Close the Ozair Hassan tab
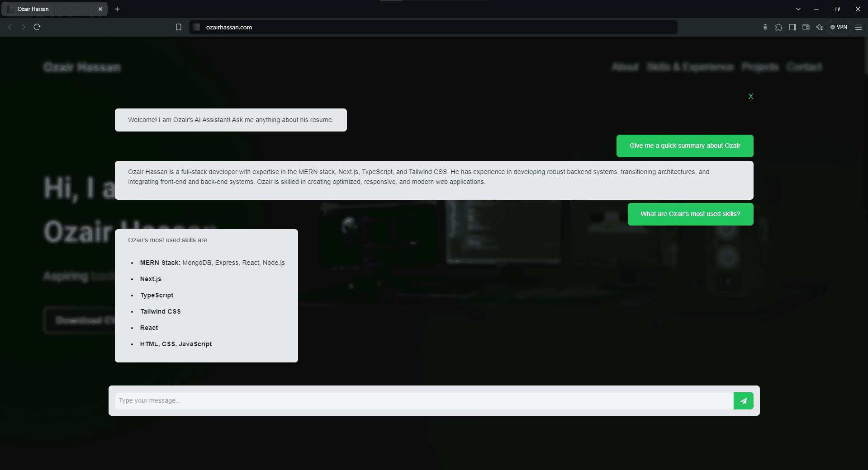 [x=100, y=9]
